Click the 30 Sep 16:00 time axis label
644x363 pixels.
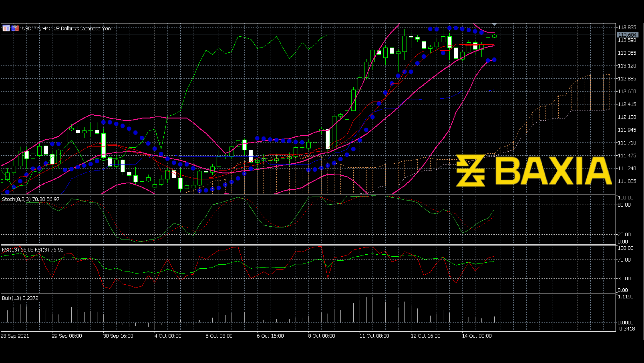pyautogui.click(x=118, y=336)
